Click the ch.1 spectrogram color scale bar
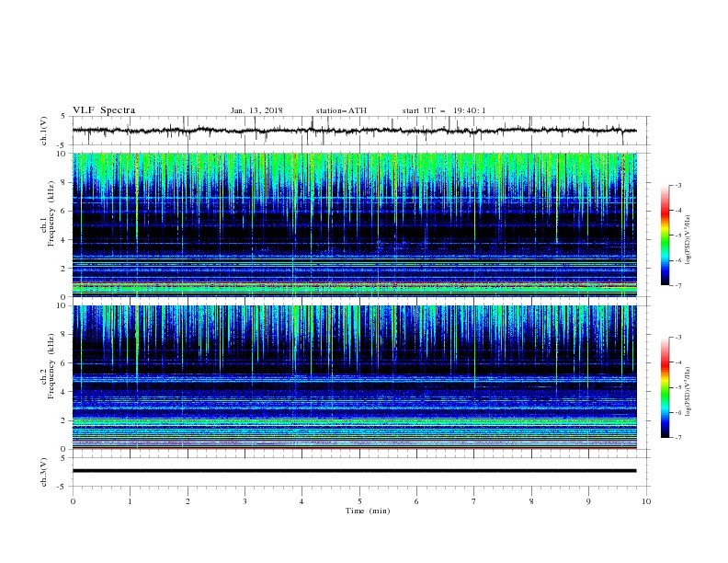Image resolution: width=728 pixels, height=563 pixels. (x=665, y=236)
